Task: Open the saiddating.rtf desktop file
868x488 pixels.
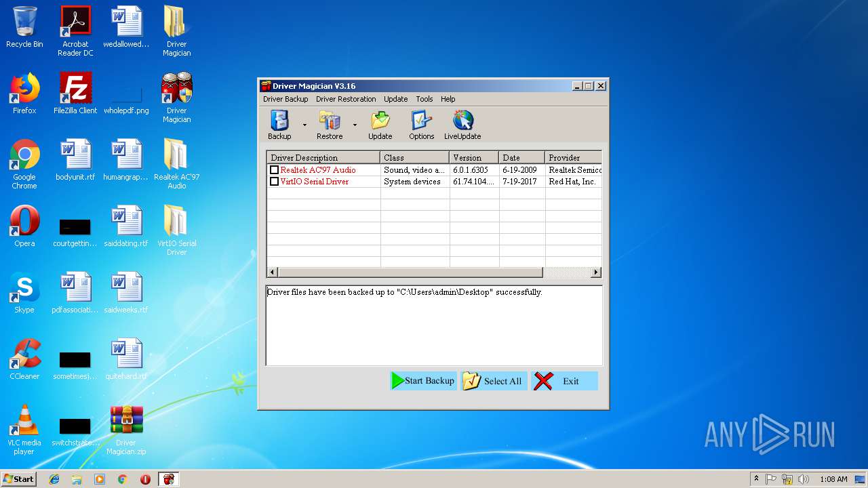Action: [126, 226]
